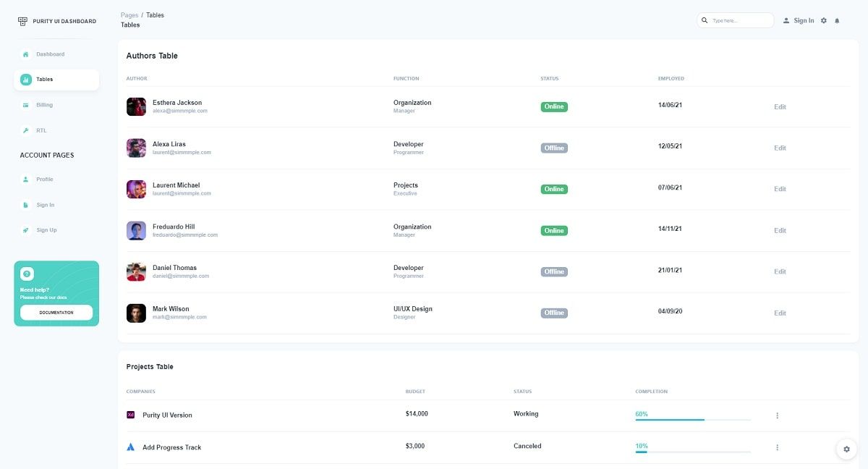The image size is (868, 469).
Task: Click the Documentation button on help card
Action: 56,313
